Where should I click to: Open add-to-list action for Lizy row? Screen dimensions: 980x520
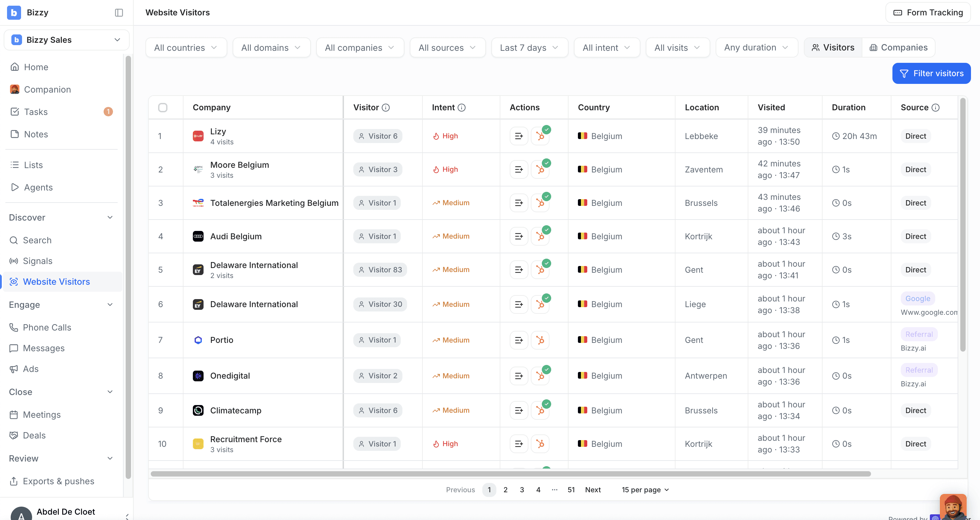[518, 136]
